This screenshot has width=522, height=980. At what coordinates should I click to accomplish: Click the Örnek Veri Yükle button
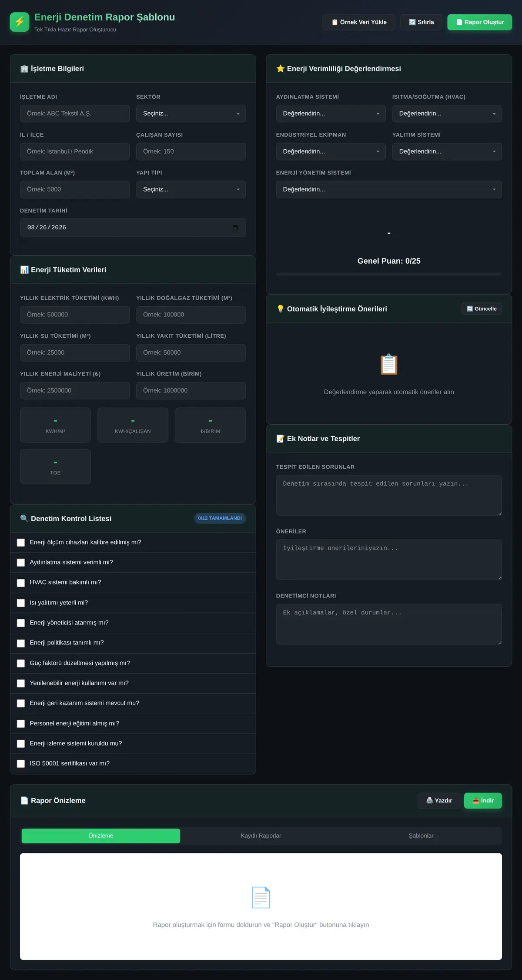click(359, 22)
